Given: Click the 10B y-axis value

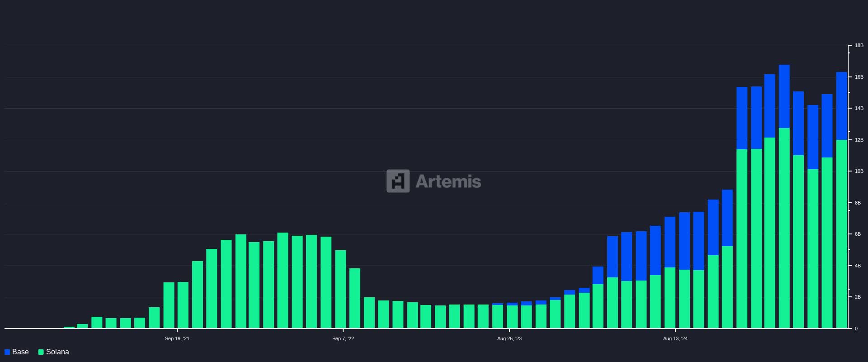Looking at the screenshot, I should [859, 171].
